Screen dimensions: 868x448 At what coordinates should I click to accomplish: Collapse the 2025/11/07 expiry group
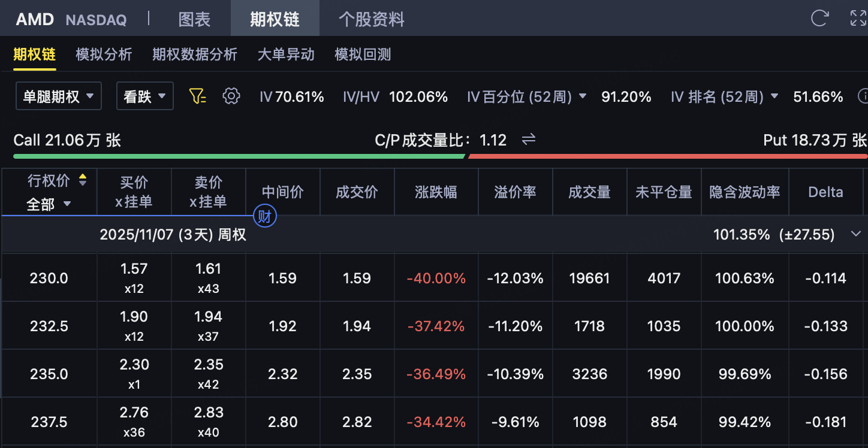856,234
